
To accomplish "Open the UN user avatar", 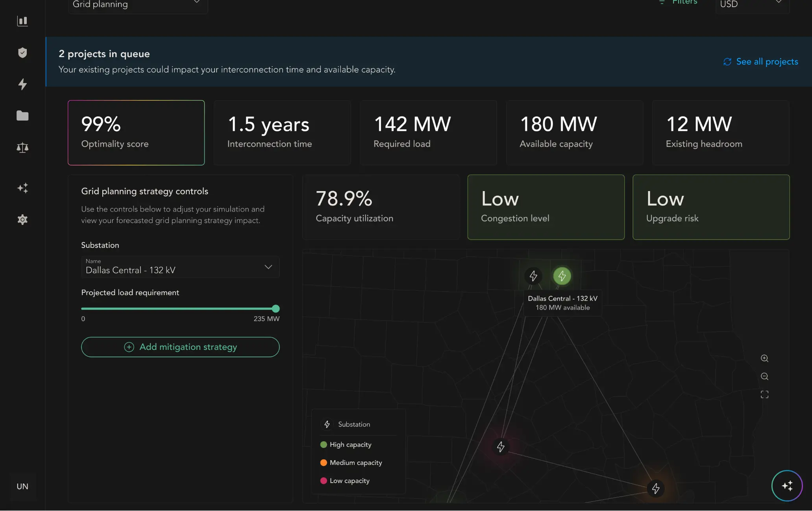I will pos(22,486).
